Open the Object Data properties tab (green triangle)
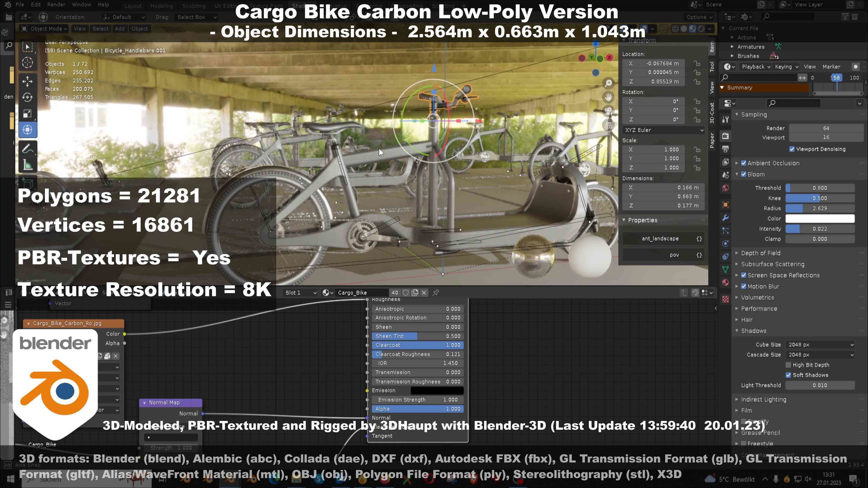The image size is (868, 488). tap(725, 270)
